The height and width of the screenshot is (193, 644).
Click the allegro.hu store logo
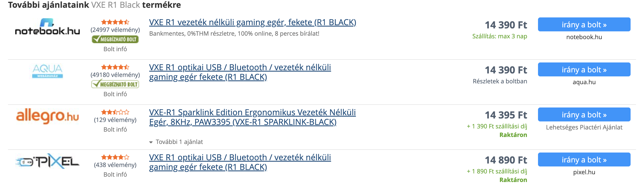[x=47, y=116]
